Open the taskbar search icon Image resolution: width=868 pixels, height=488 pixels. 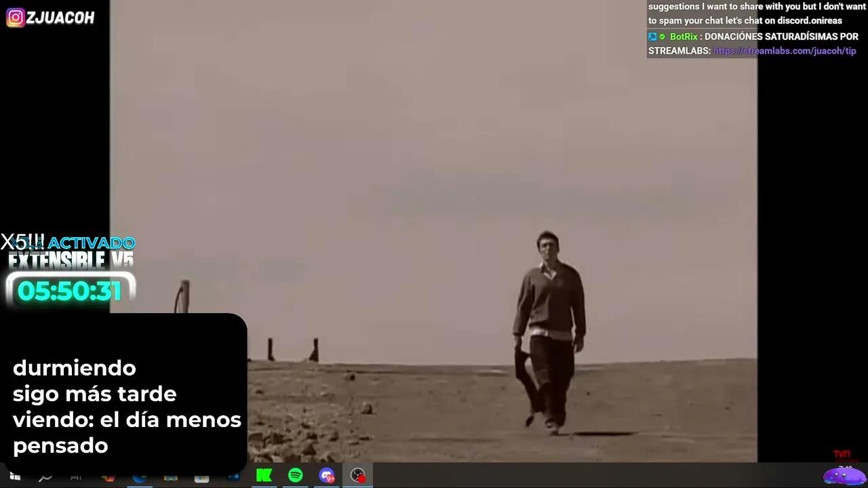(45, 477)
